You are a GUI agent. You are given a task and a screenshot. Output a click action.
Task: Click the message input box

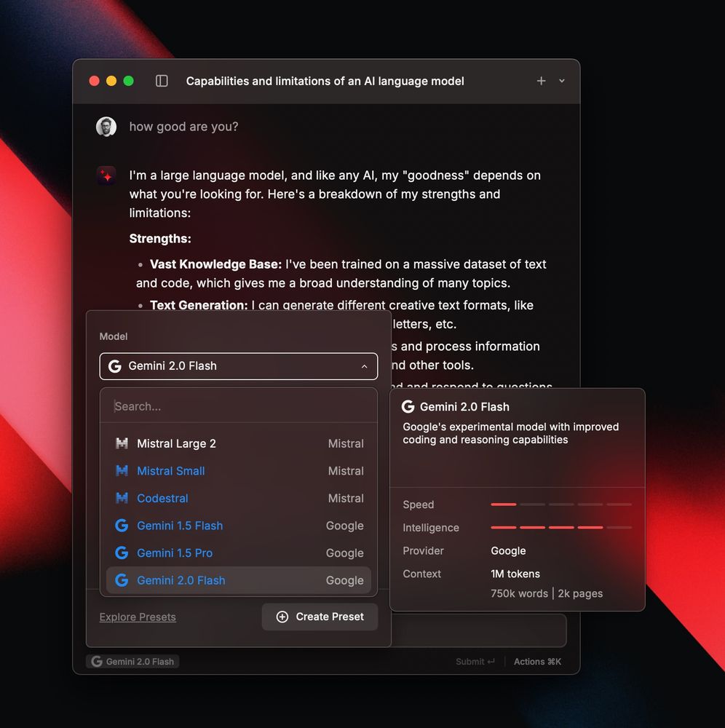(x=478, y=630)
